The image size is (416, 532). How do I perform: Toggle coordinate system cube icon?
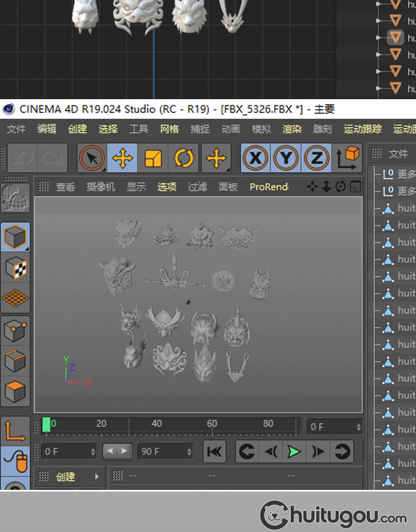(x=347, y=158)
